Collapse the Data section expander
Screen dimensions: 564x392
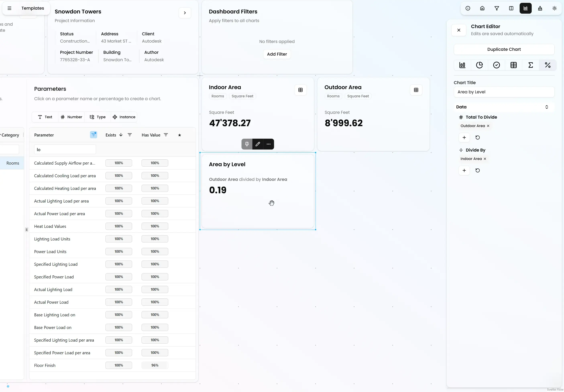pos(547,107)
